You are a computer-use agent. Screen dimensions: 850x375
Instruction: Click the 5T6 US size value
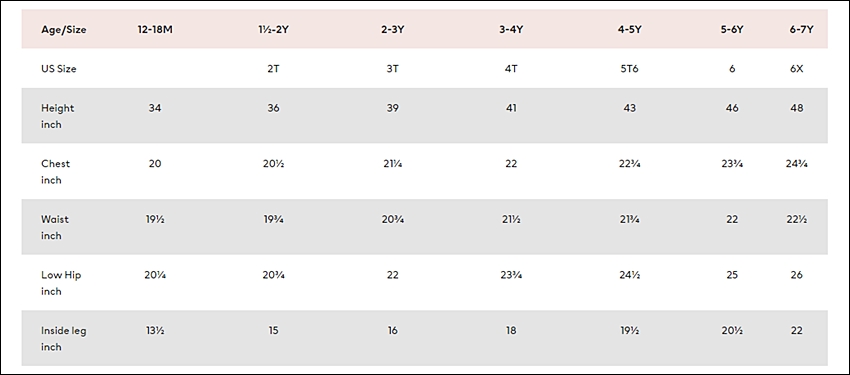tap(629, 69)
